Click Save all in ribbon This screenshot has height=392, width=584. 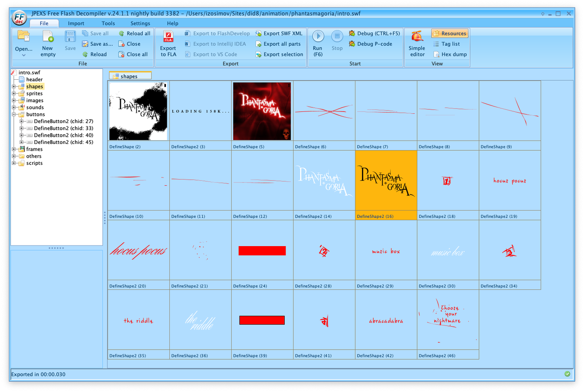click(95, 34)
